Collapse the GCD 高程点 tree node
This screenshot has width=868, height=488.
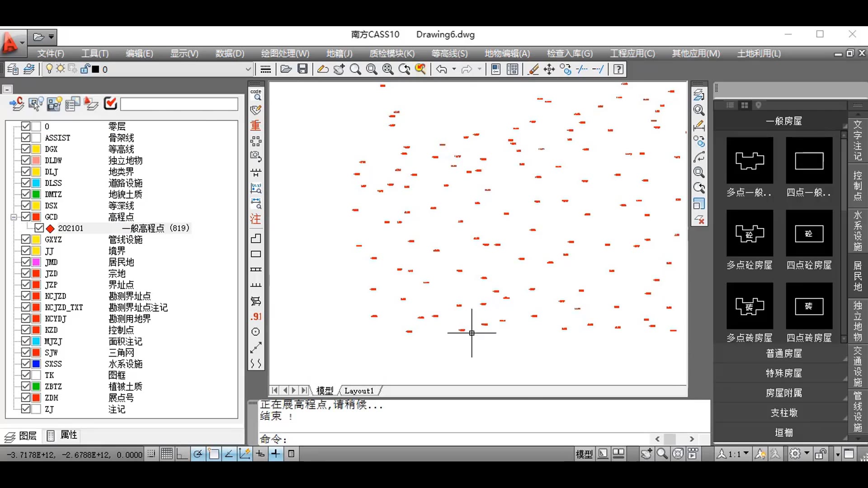tap(14, 217)
